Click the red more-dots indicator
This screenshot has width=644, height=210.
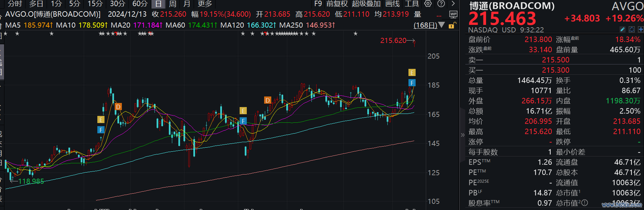[439, 16]
